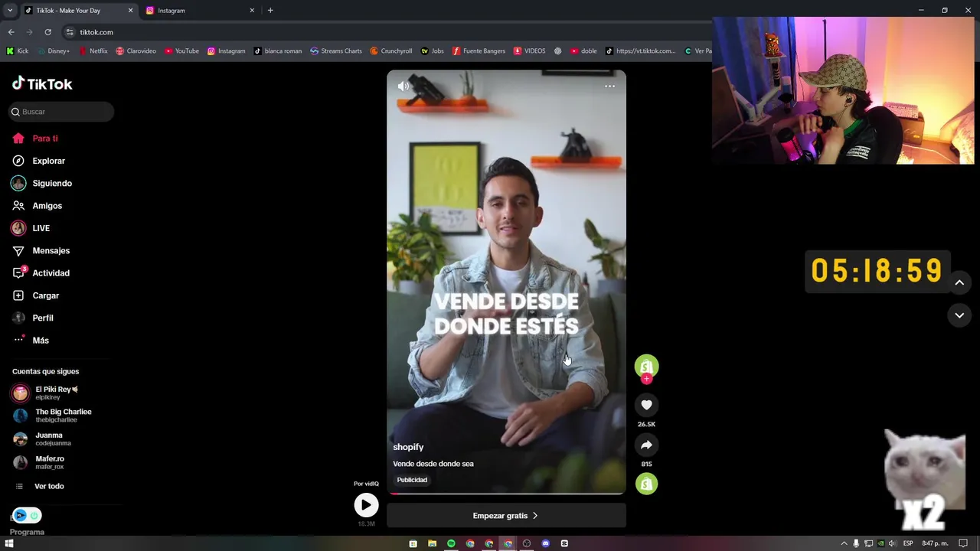
Task: Close the Instagram tab
Action: pyautogui.click(x=252, y=11)
